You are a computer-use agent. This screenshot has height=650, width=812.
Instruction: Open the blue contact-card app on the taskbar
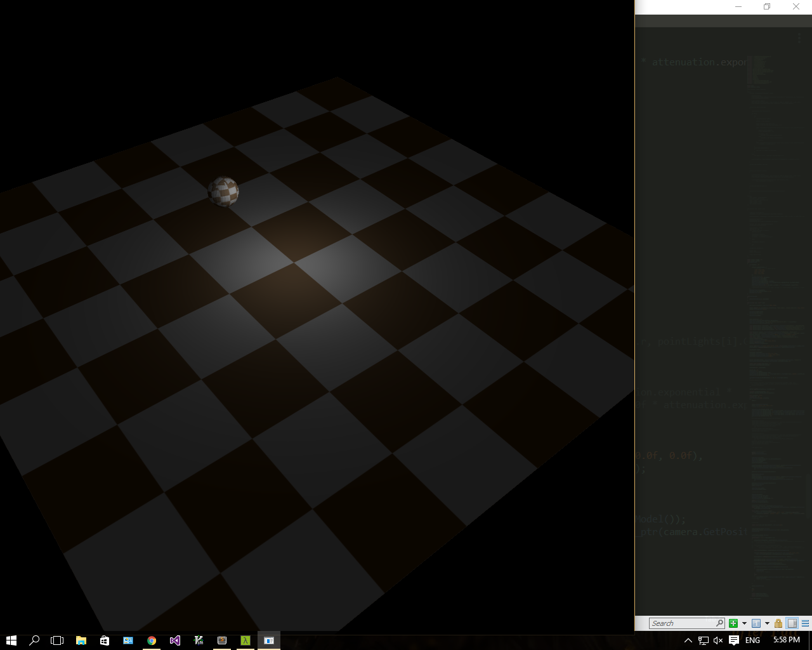pos(128,640)
